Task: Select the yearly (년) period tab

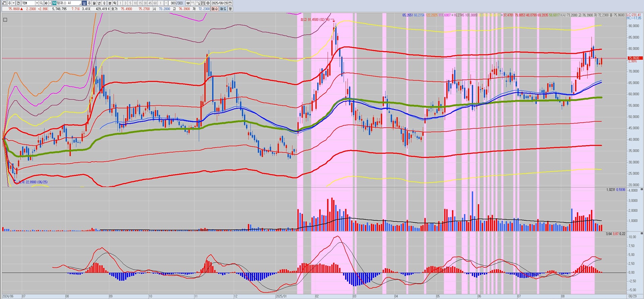Action: 99,3
